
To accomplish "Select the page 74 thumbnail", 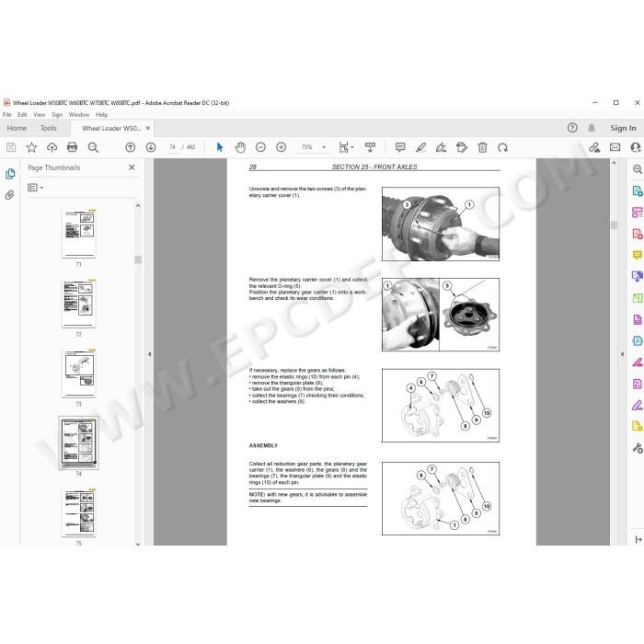I will [x=78, y=443].
